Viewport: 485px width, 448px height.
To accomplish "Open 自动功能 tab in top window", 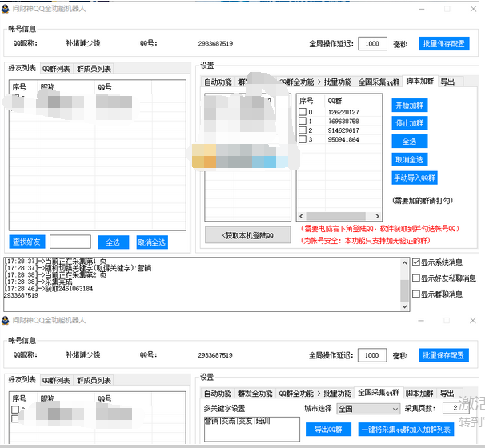I will click(218, 82).
